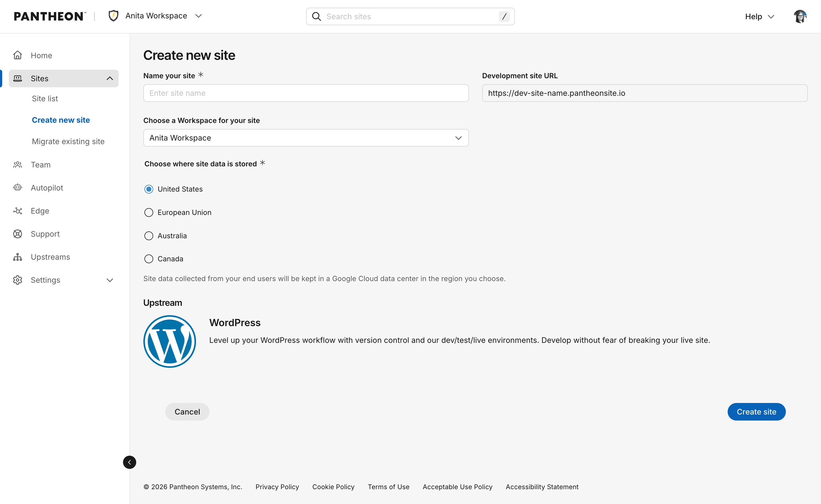
Task: Click the search magnifier icon
Action: point(316,17)
